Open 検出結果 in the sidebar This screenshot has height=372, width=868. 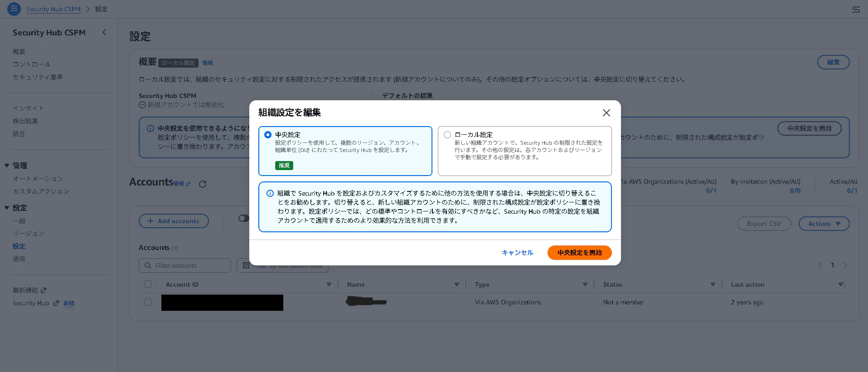25,121
